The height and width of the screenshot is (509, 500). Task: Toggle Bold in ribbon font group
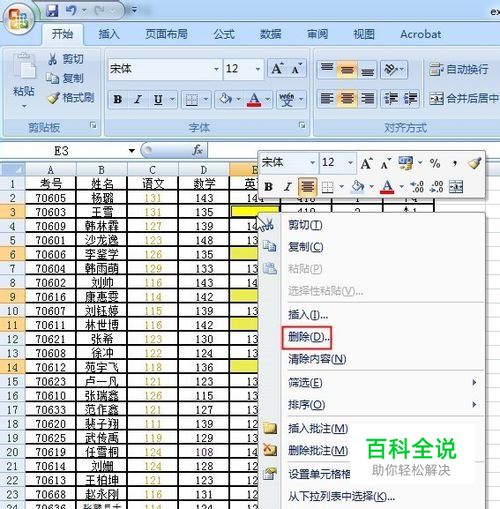[118, 99]
